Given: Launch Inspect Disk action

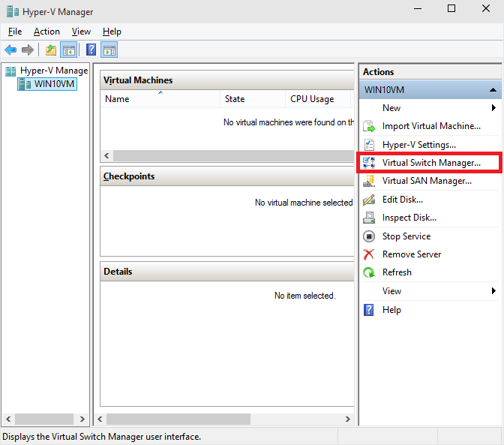Looking at the screenshot, I should pos(409,218).
